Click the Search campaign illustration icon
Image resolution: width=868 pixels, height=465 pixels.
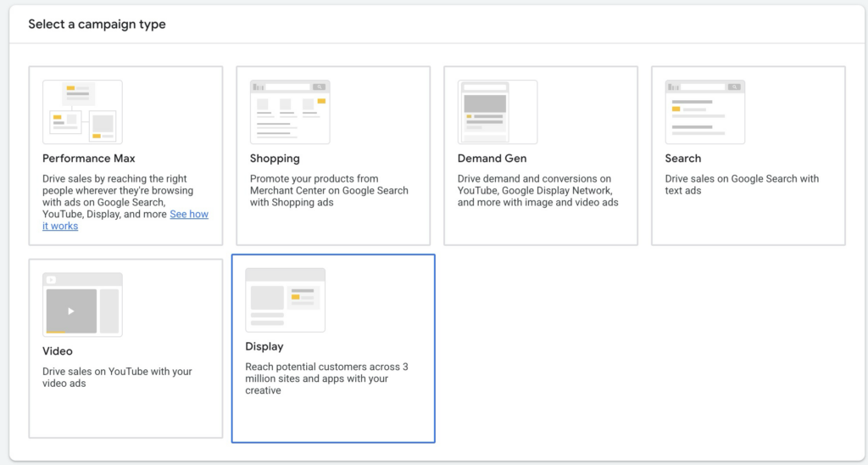705,112
